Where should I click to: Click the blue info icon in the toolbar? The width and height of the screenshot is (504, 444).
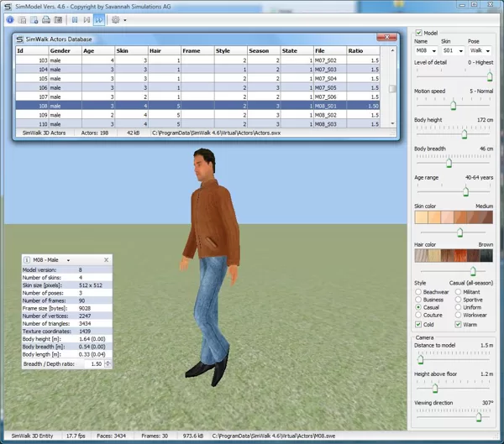tap(10, 20)
